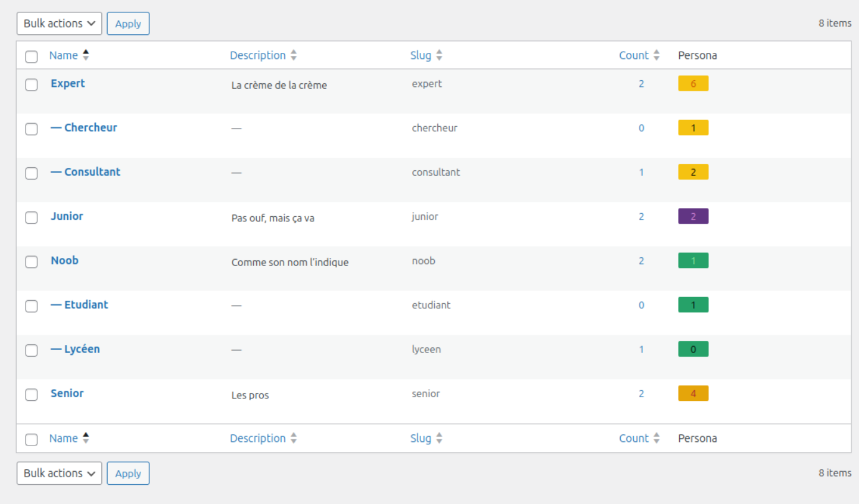Click the purple Persona badge for Junior
This screenshot has height=504, width=859.
click(693, 217)
